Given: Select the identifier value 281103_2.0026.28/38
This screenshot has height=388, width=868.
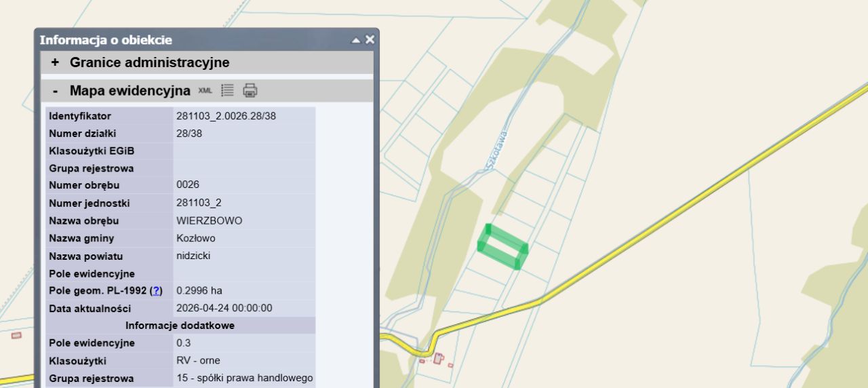Looking at the screenshot, I should (226, 116).
